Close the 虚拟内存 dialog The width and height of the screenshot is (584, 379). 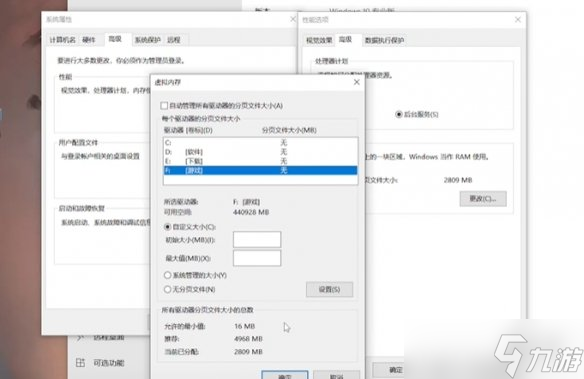[x=356, y=82]
